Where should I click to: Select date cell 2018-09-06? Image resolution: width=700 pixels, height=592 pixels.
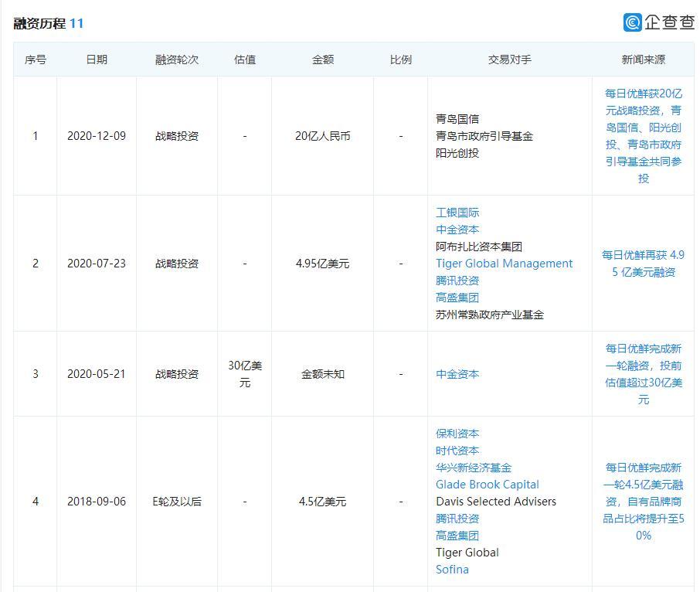[97, 502]
